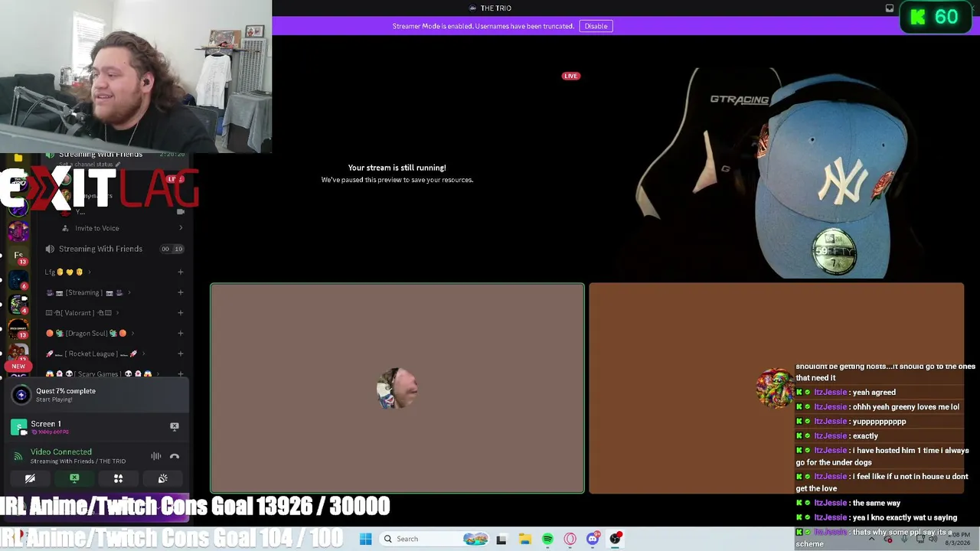This screenshot has width=980, height=551.
Task: Open Opera GX browser from the taskbar
Action: coord(570,539)
